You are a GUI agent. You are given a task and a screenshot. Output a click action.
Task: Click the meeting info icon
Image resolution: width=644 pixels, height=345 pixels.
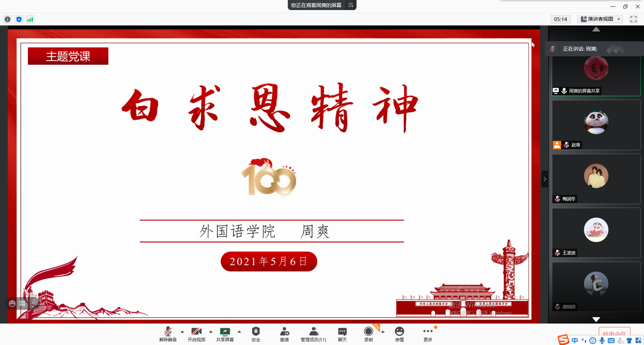pyautogui.click(x=7, y=19)
